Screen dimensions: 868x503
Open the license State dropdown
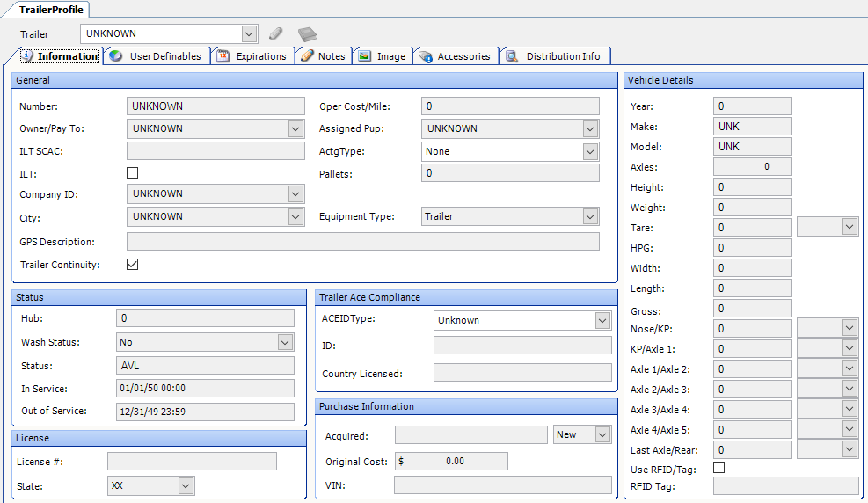(x=186, y=485)
